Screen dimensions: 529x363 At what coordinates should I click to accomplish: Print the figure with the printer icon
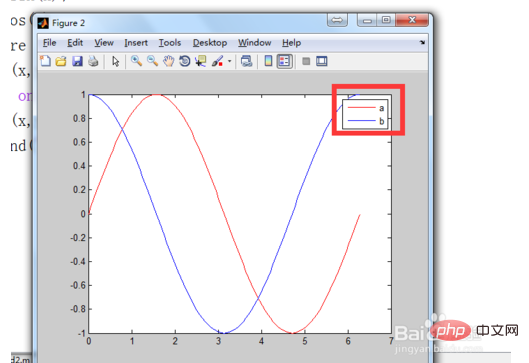click(93, 61)
